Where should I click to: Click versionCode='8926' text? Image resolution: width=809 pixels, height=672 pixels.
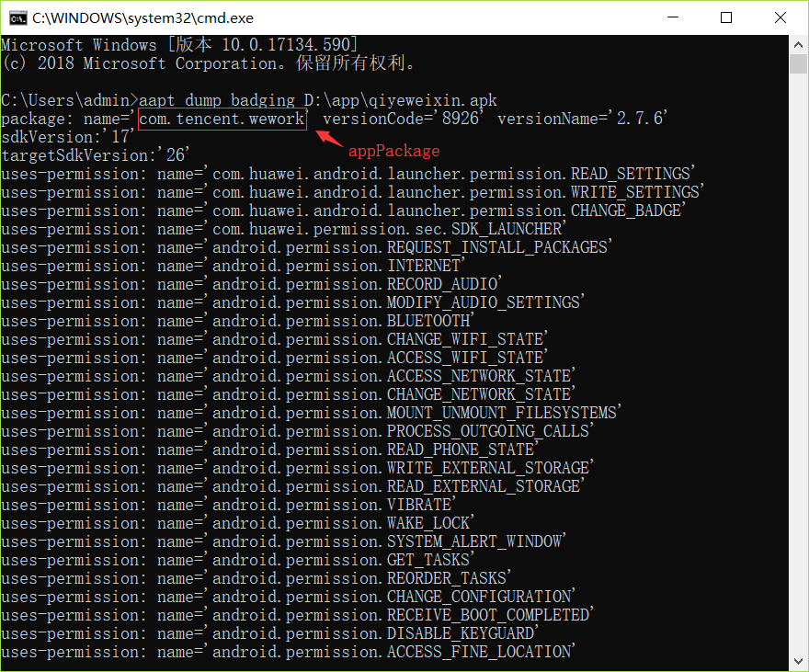pyautogui.click(x=404, y=119)
